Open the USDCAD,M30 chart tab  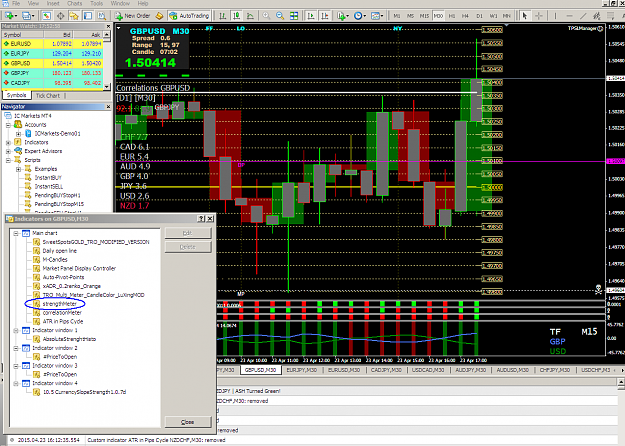click(x=428, y=370)
